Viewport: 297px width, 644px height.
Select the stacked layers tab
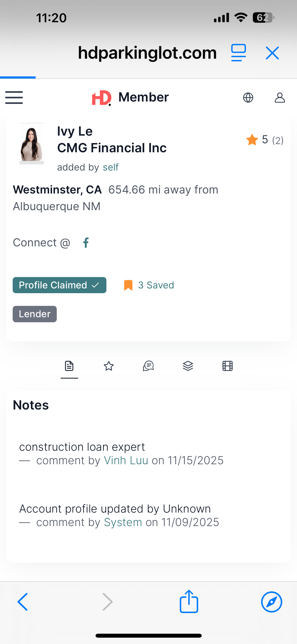point(188,366)
